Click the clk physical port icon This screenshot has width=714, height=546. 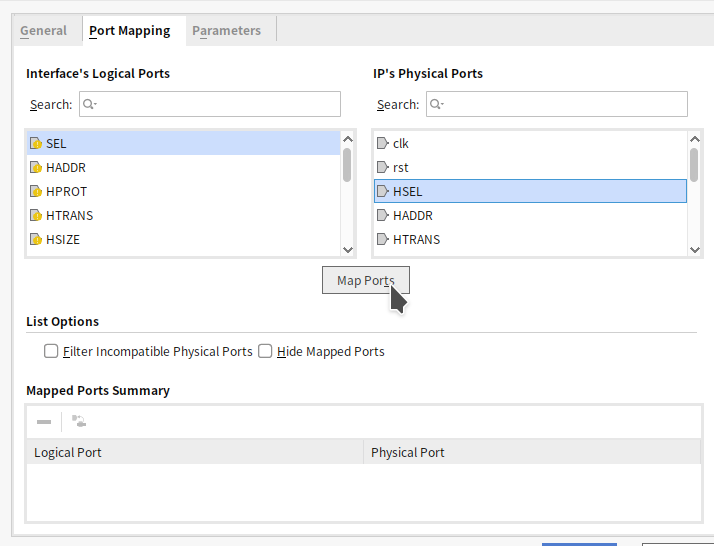point(382,143)
